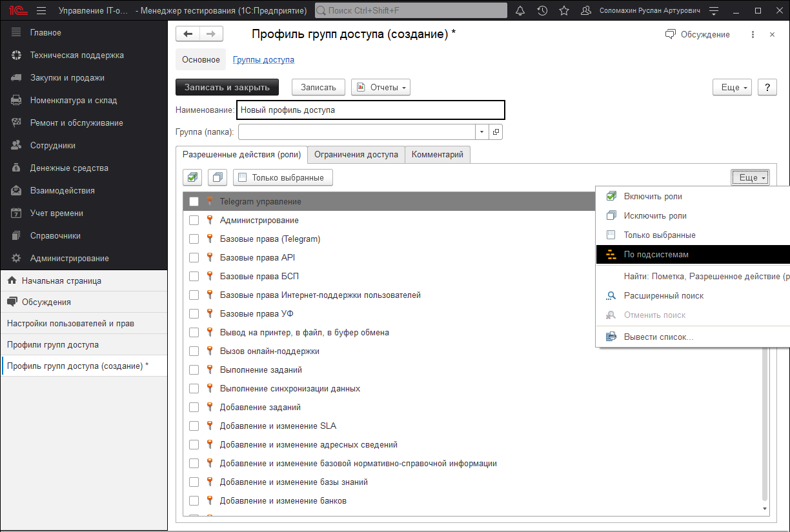Click the back navigation arrow
The height and width of the screenshot is (532, 790).
(188, 34)
